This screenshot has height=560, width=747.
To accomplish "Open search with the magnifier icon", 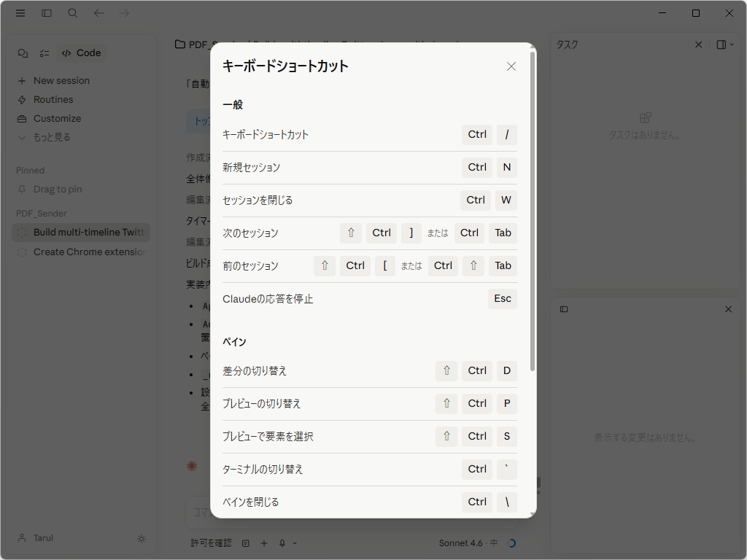I will click(72, 13).
